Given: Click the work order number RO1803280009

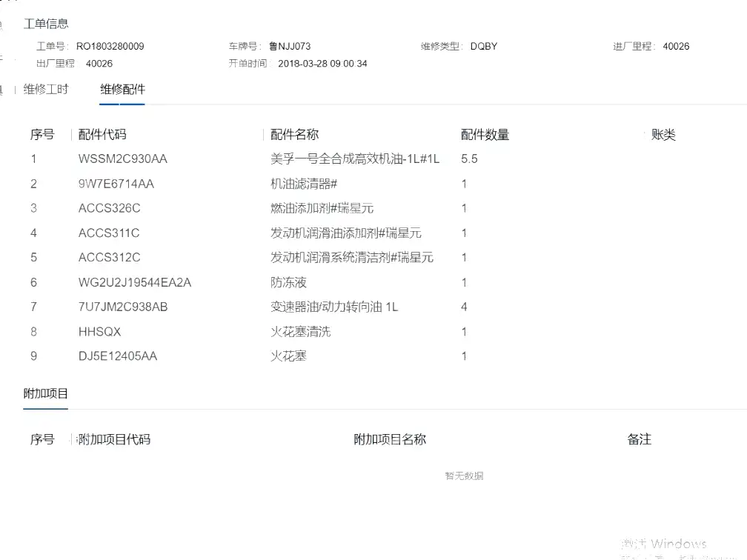Looking at the screenshot, I should [x=110, y=46].
